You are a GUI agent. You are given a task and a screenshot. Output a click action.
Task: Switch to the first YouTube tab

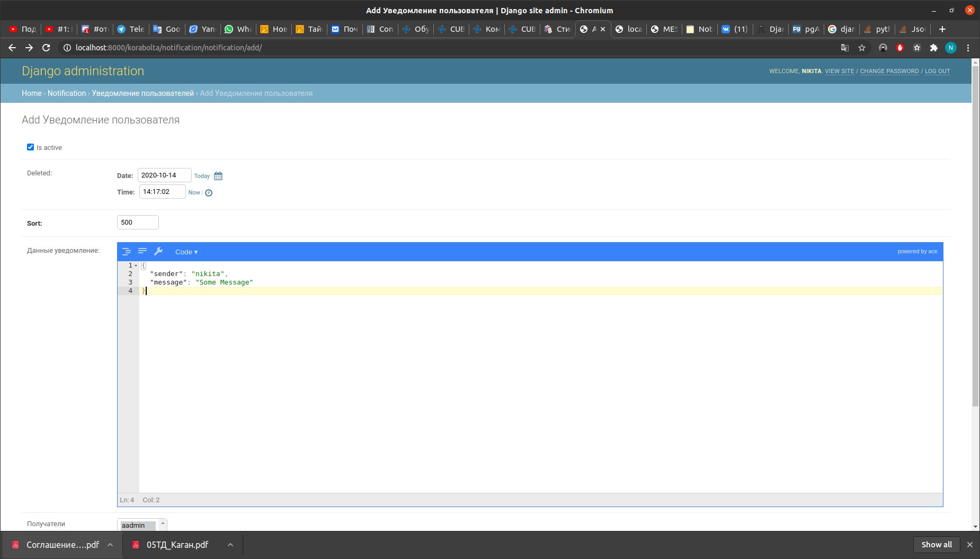pos(23,29)
